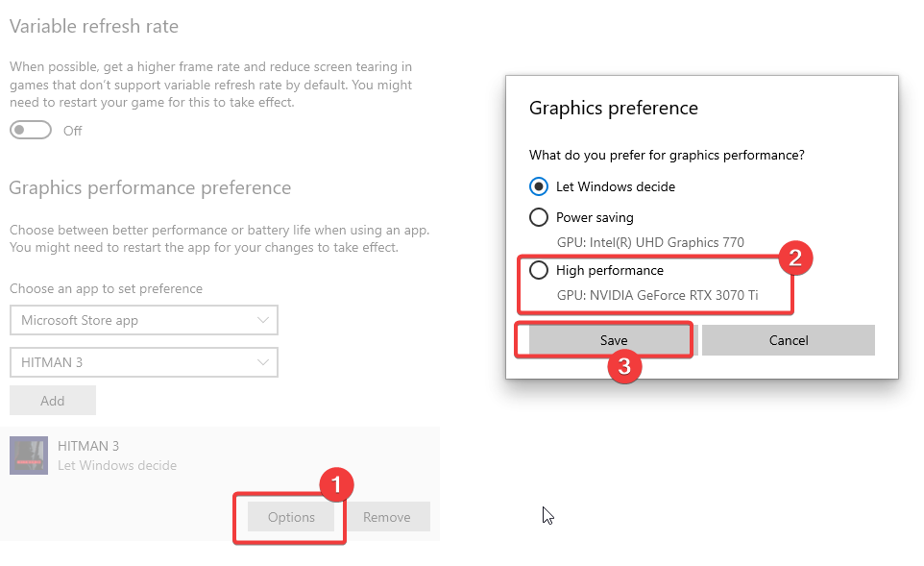
Task: Select the HITMAN 3 list entry name
Action: coord(88,446)
